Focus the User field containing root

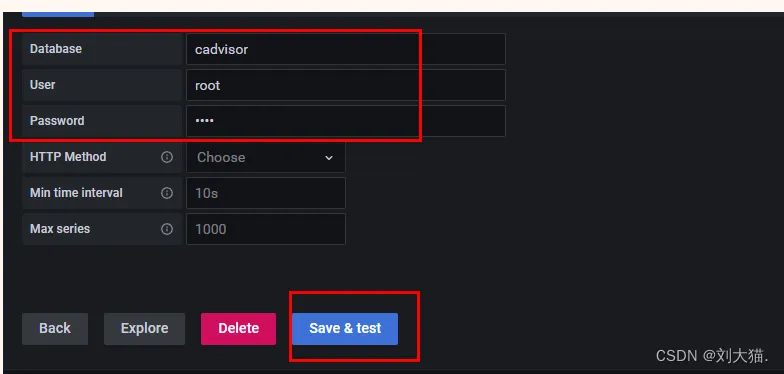346,85
